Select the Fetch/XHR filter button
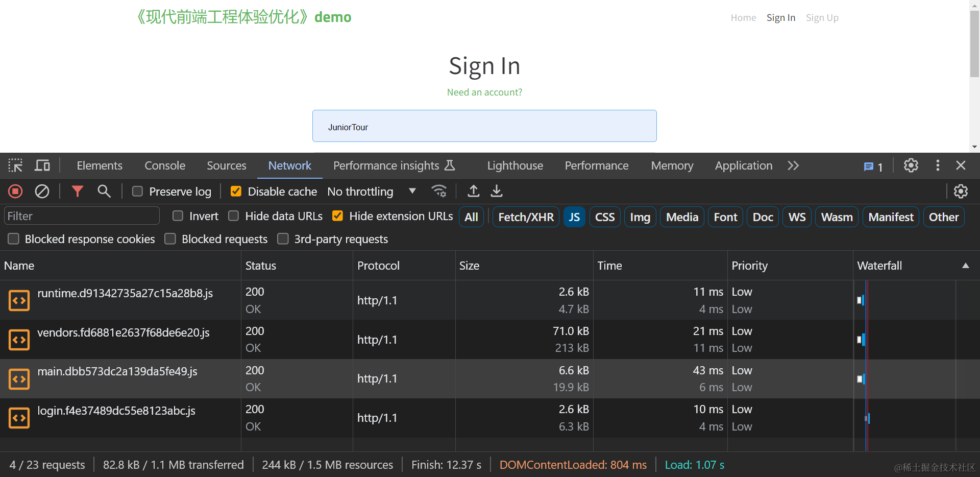 (526, 217)
